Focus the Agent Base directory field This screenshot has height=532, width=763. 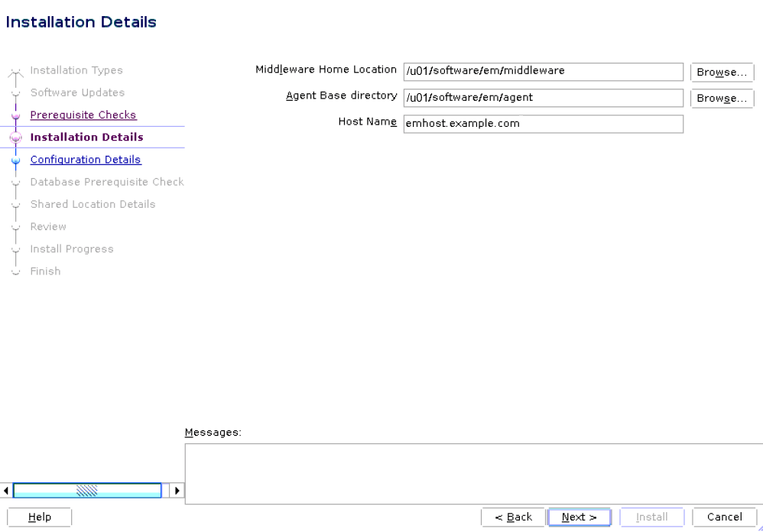click(543, 98)
